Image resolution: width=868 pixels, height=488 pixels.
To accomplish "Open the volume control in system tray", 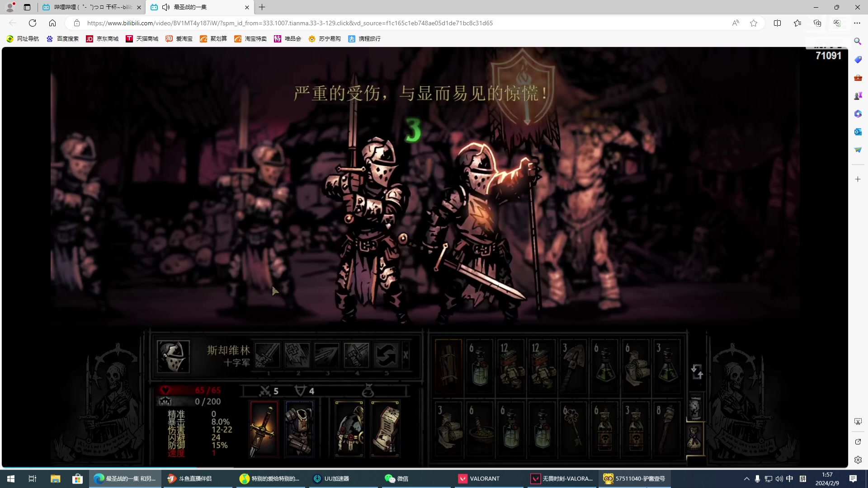I will pos(779,479).
